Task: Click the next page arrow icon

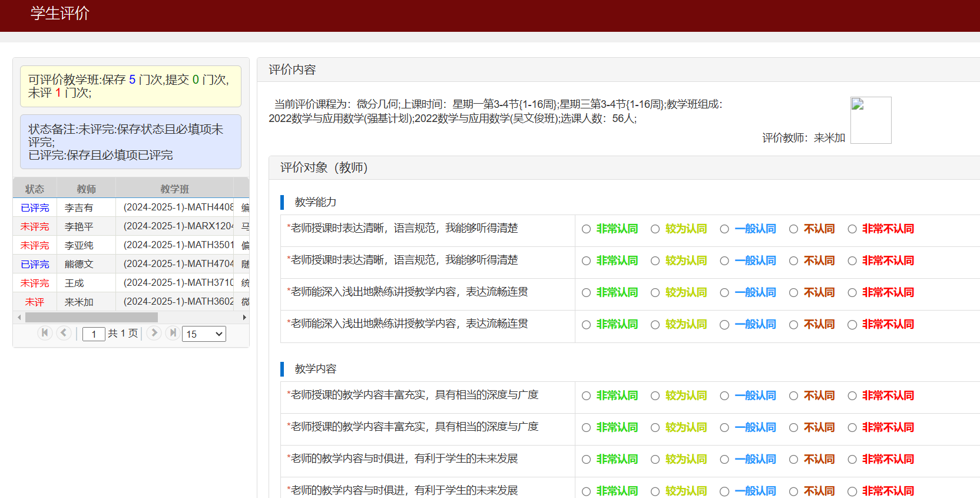Action: coord(154,333)
